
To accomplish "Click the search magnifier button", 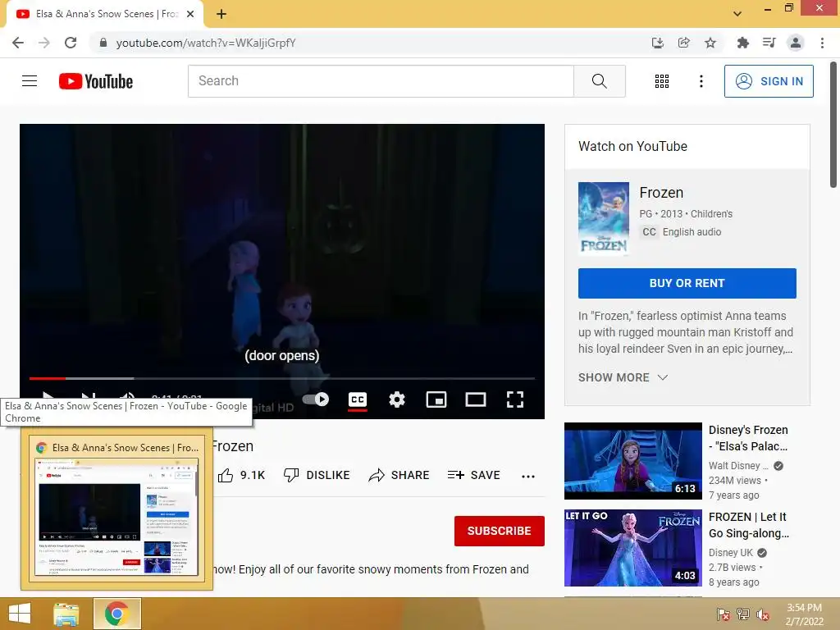I will click(x=600, y=81).
